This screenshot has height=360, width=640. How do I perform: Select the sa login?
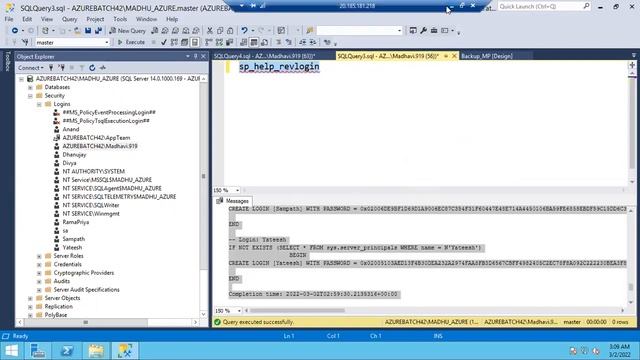[65, 231]
